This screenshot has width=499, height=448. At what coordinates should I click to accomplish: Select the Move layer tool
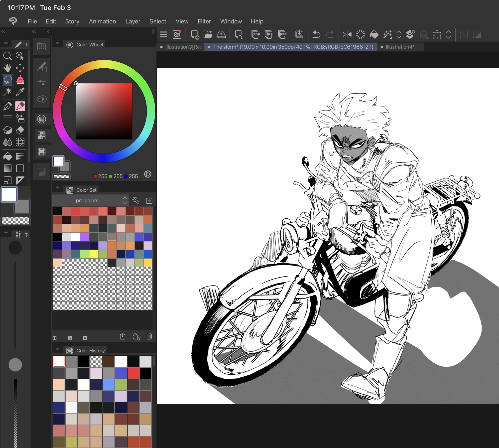pyautogui.click(x=20, y=68)
